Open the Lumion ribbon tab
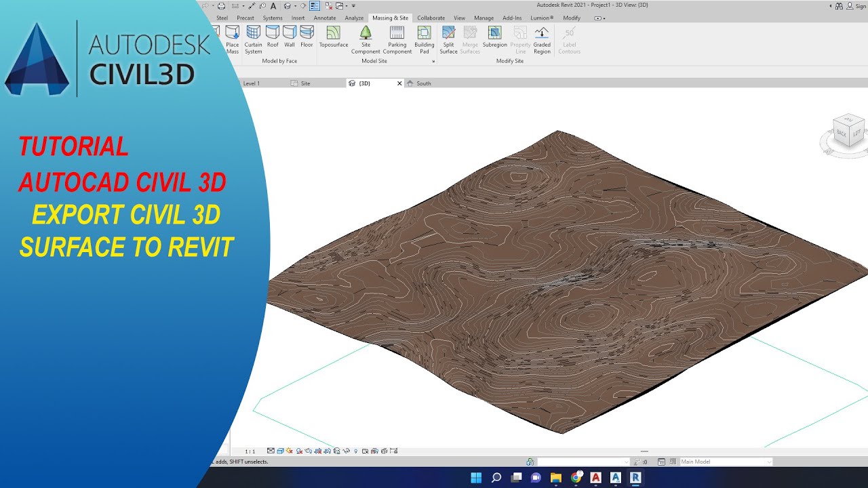868x488 pixels. coord(542,18)
